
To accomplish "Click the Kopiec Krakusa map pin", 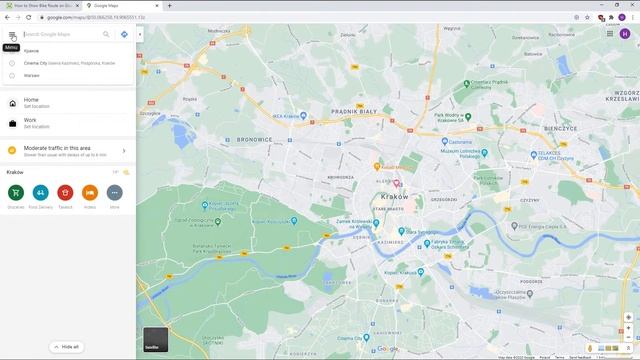I will tap(421, 271).
